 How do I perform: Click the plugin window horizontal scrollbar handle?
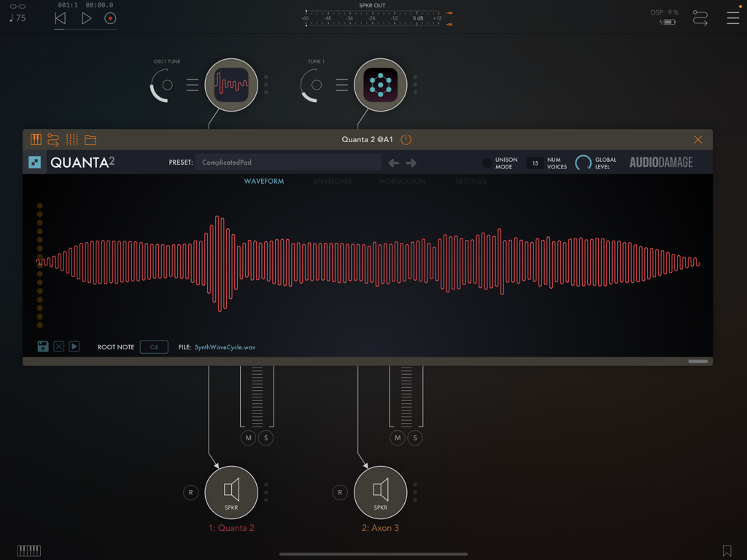pyautogui.click(x=698, y=362)
